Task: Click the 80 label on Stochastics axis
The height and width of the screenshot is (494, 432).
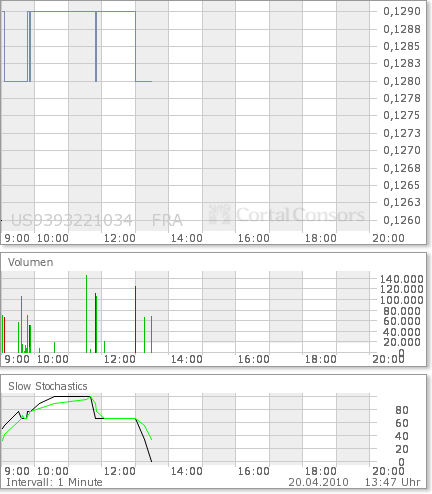Action: click(x=402, y=410)
